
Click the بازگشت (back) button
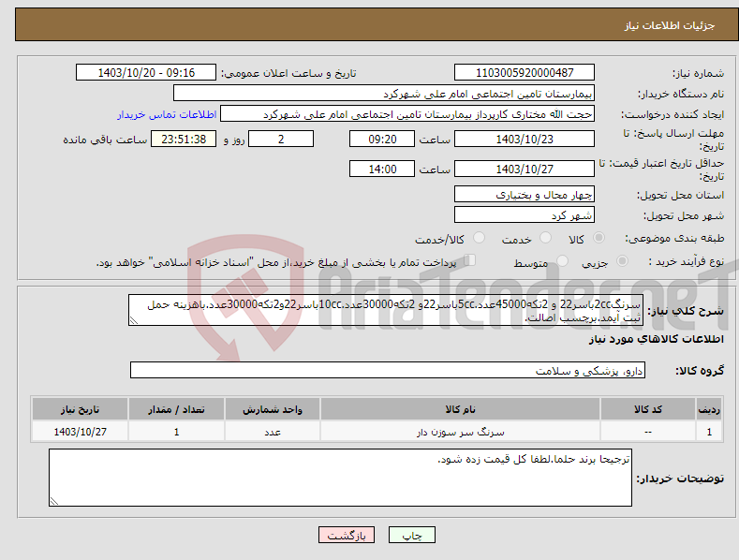tap(347, 535)
